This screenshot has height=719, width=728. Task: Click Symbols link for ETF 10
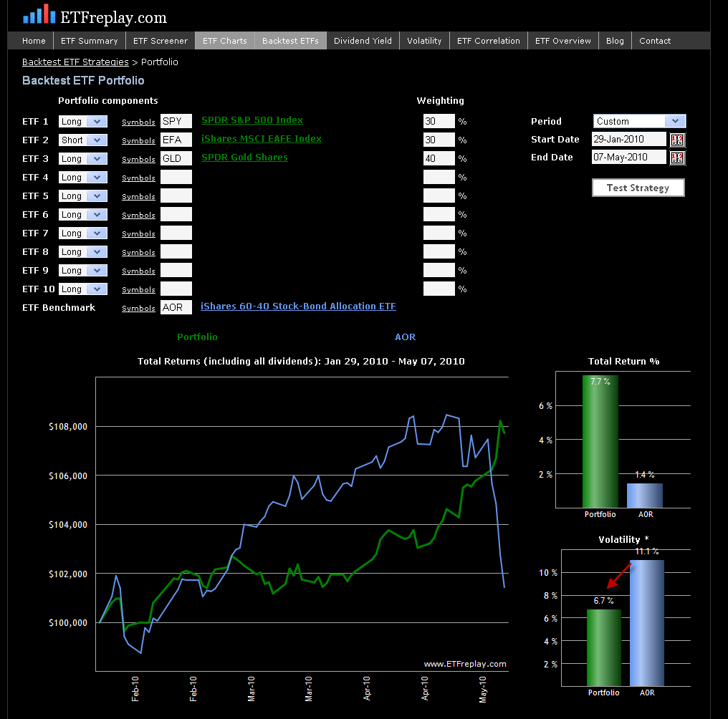[138, 289]
